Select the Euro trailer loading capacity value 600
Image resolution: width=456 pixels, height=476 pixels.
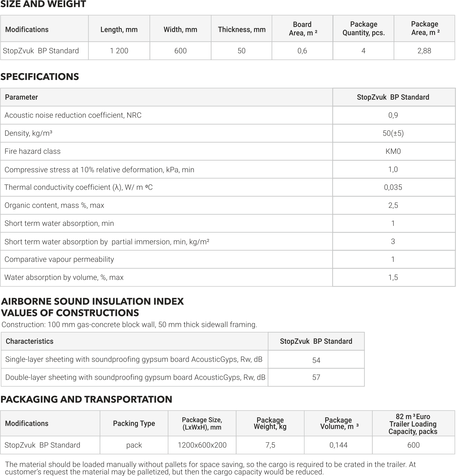tap(413, 445)
